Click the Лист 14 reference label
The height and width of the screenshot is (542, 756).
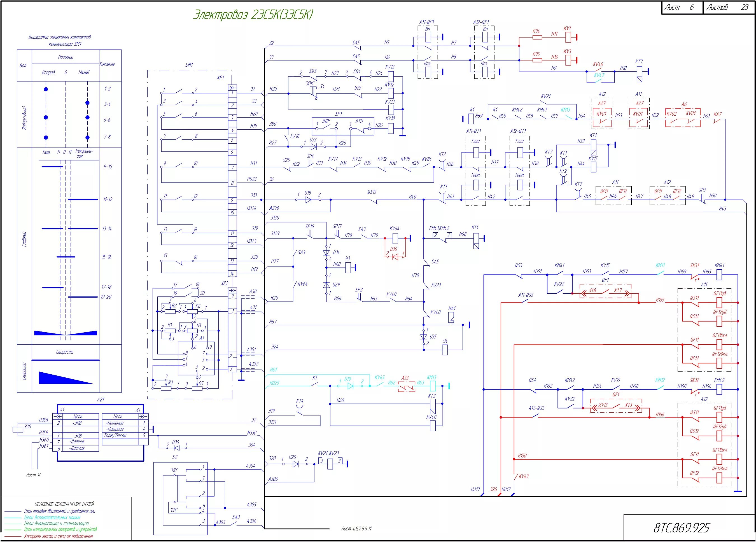tap(33, 475)
